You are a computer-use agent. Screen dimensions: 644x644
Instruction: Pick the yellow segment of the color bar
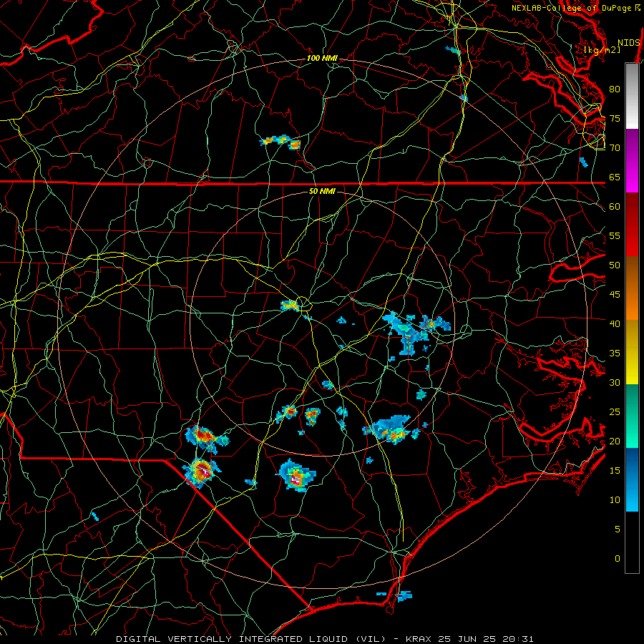632,352
